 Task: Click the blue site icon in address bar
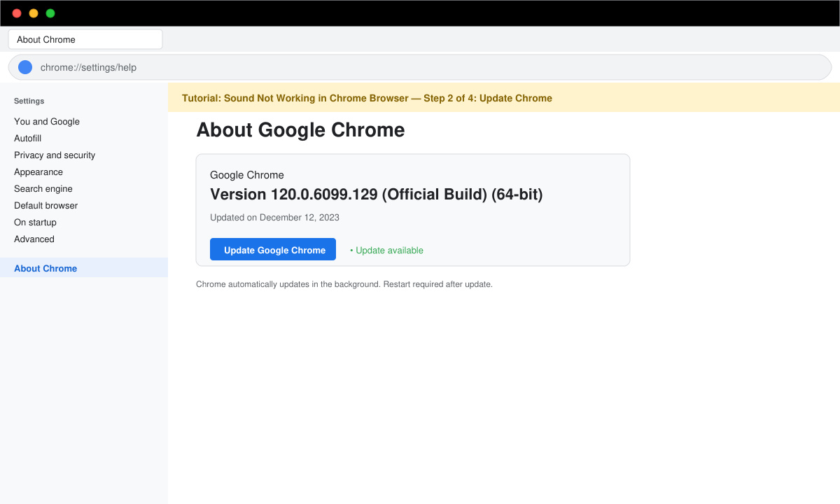[x=25, y=67]
